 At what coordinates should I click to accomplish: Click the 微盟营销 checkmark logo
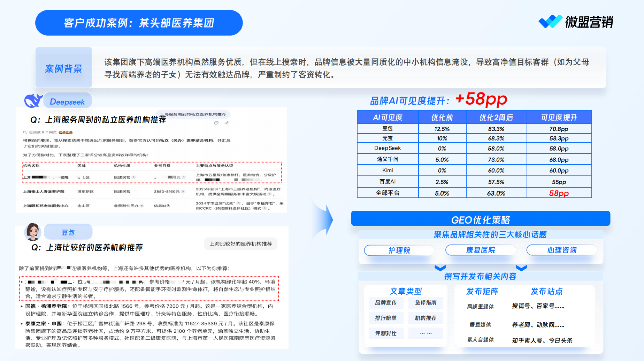(550, 21)
